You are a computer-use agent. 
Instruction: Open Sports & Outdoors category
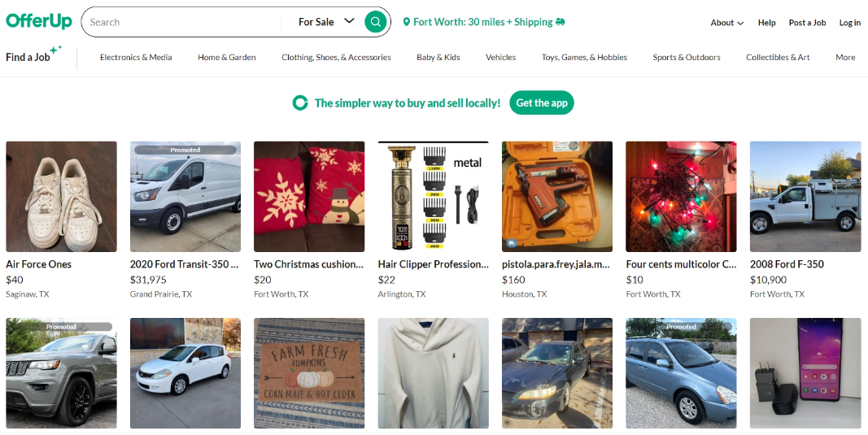pos(687,58)
